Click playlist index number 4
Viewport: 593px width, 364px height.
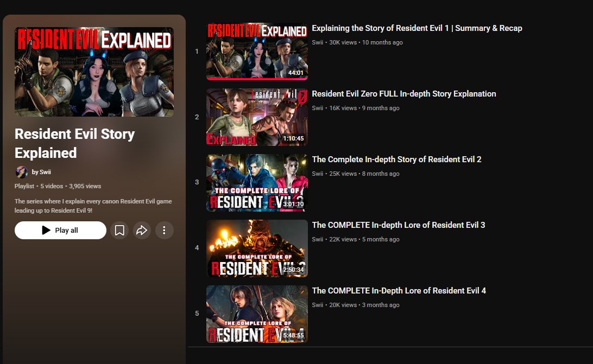tap(197, 248)
